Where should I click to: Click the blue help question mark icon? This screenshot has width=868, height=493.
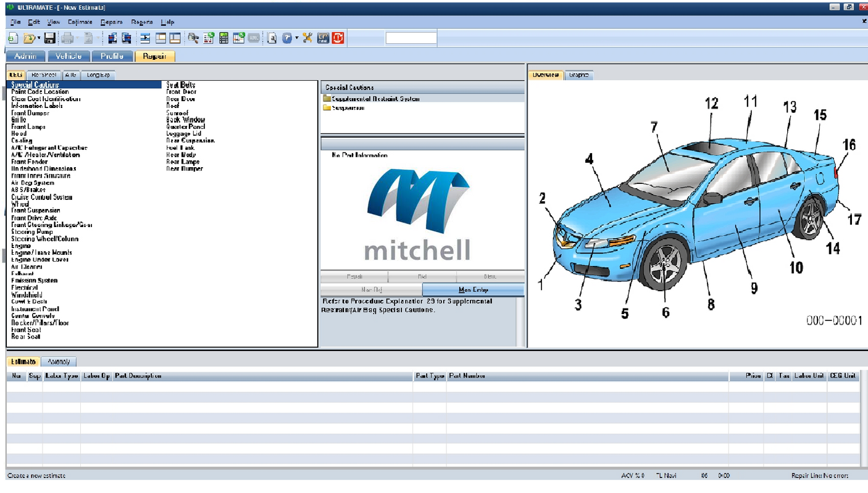click(286, 38)
